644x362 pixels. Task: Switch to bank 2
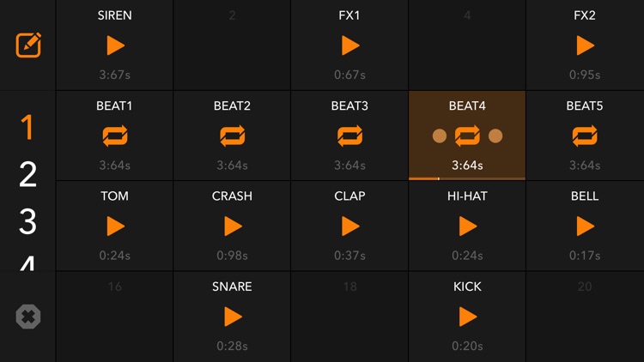pos(28,175)
